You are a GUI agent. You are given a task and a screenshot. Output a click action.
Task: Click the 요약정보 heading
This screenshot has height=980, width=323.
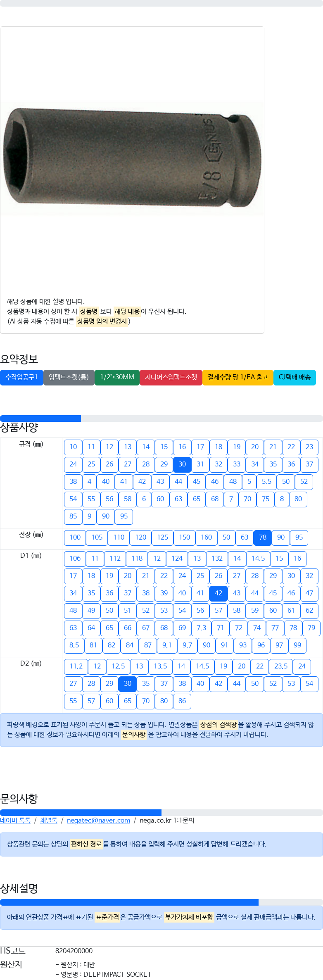pos(19,359)
